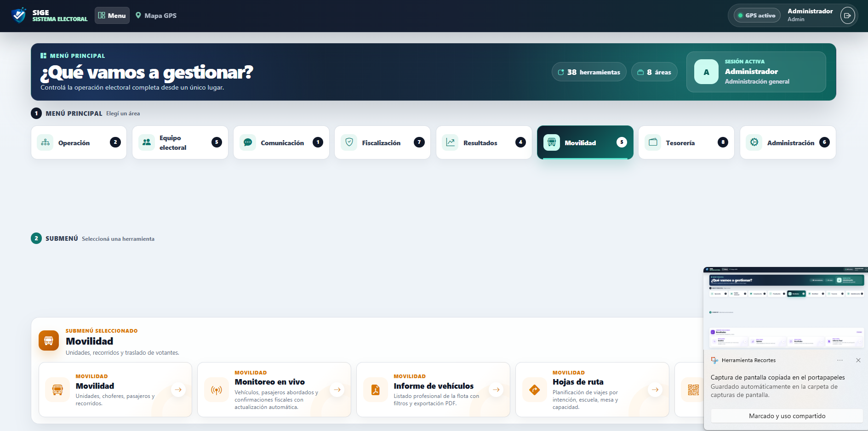
Task: Click the QR code icon tool card
Action: [693, 390]
